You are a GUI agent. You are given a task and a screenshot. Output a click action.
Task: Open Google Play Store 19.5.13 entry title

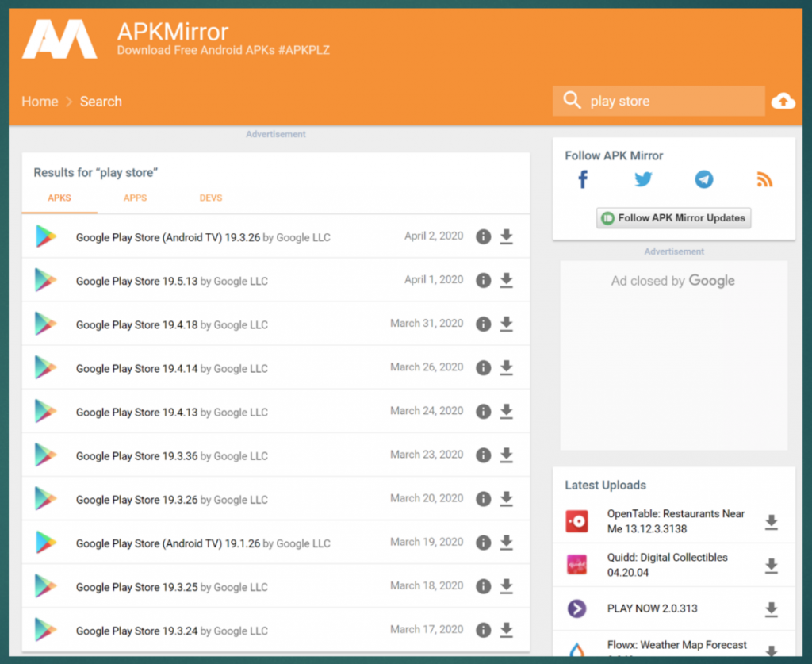[136, 282]
